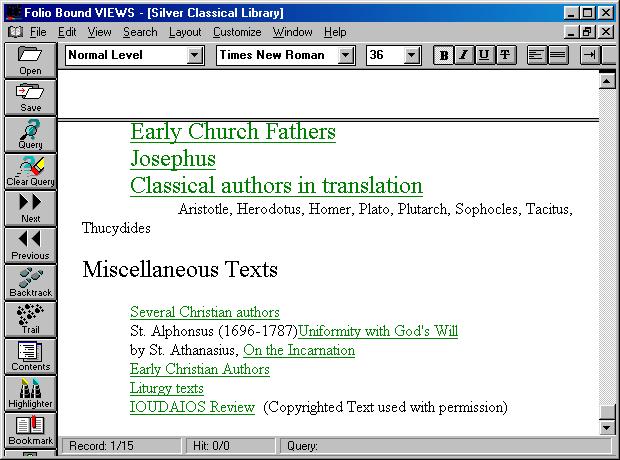Click the Miscellaneous Texts heading

[180, 269]
